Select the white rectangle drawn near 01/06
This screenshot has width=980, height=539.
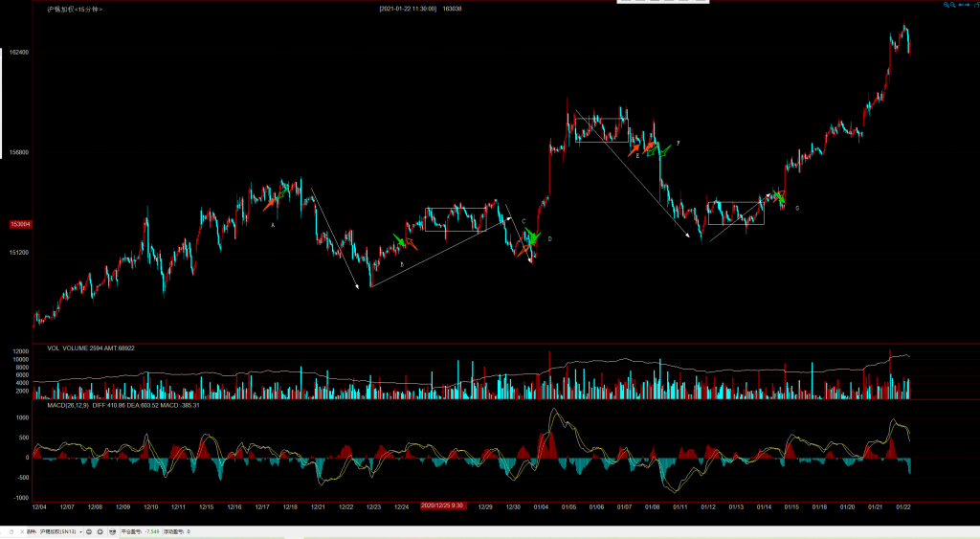(x=602, y=130)
